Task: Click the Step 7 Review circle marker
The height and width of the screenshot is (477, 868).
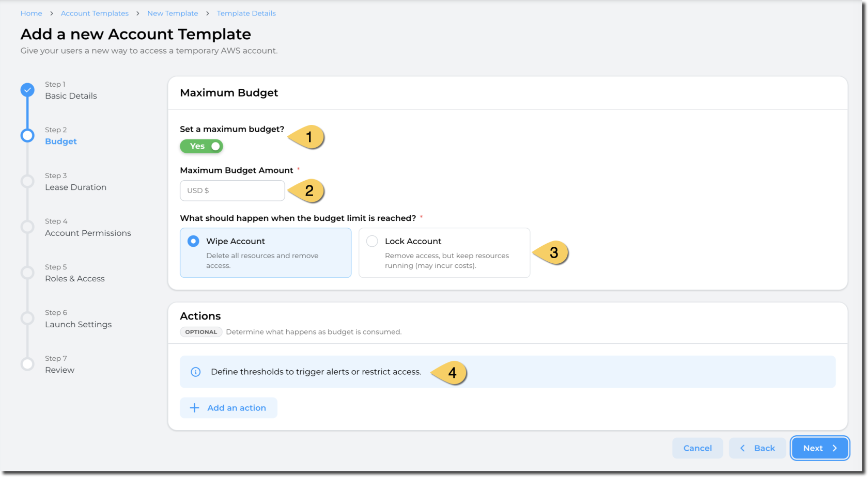Action: 27,364
